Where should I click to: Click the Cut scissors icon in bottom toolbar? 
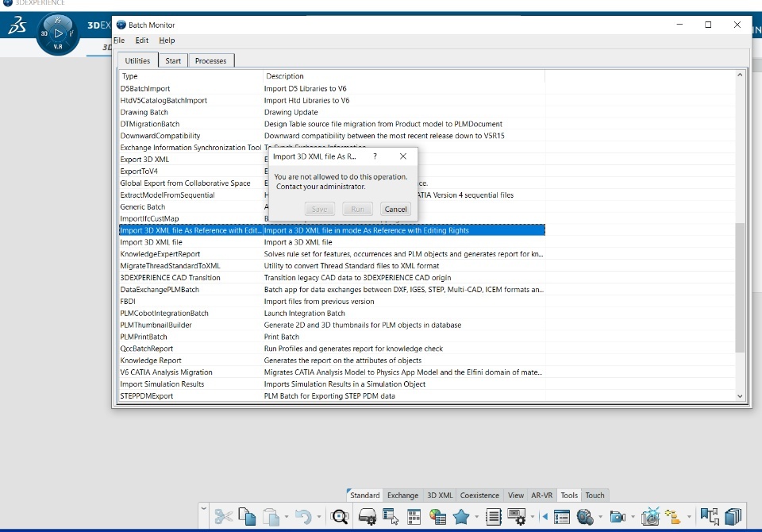tap(224, 516)
